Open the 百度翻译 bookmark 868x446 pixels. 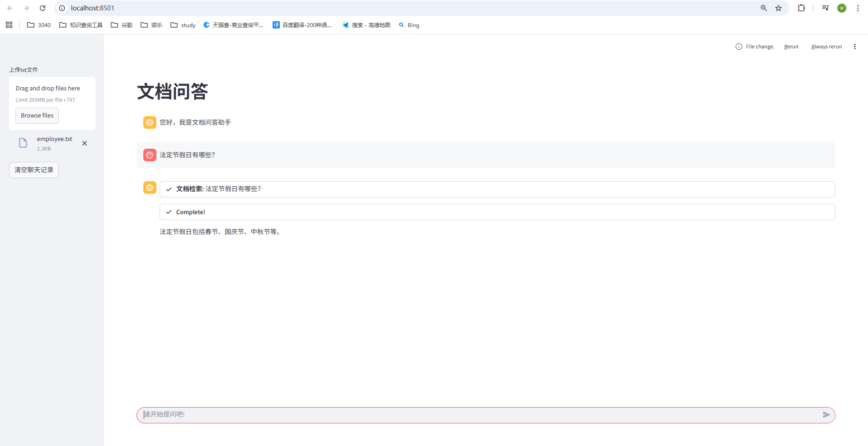click(302, 25)
